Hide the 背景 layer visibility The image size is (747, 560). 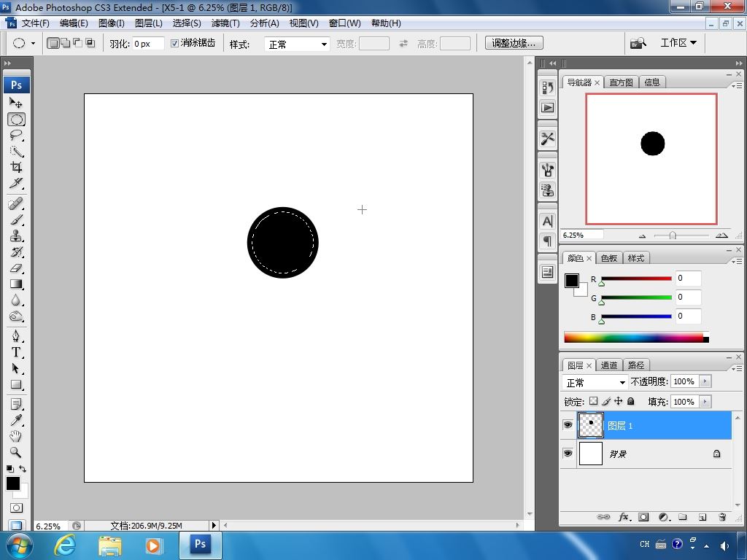pyautogui.click(x=568, y=454)
